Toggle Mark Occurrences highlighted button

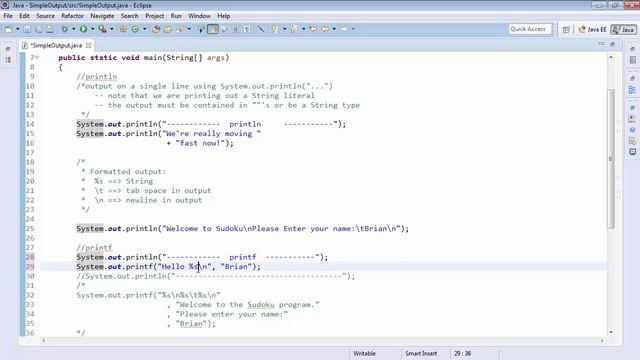tap(213, 29)
